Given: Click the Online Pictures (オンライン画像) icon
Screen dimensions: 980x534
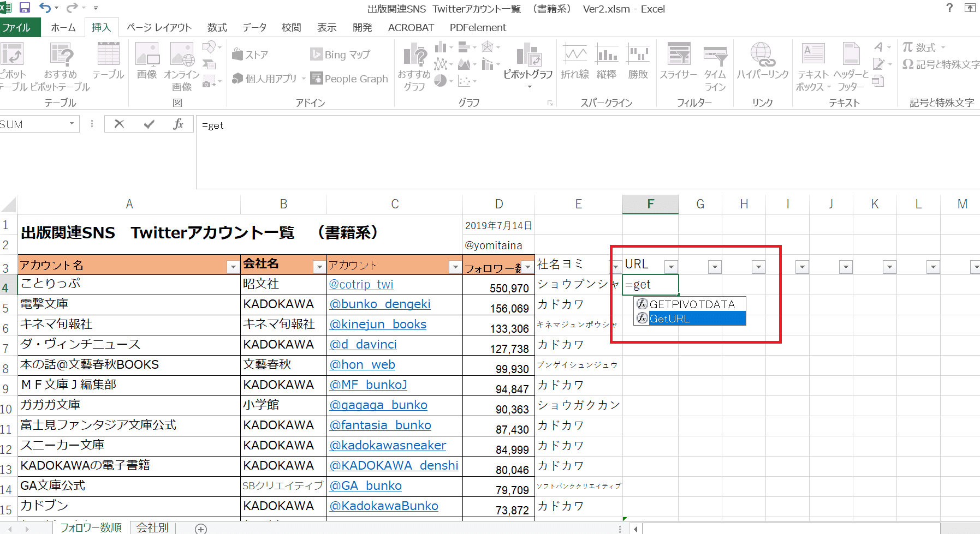Looking at the screenshot, I should coord(182,67).
